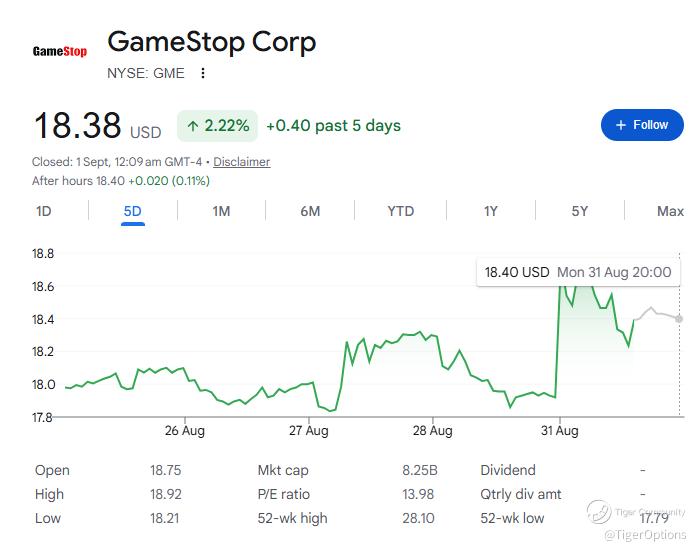This screenshot has height=551, width=700.
Task: Click the GameStop logo image
Action: point(60,51)
